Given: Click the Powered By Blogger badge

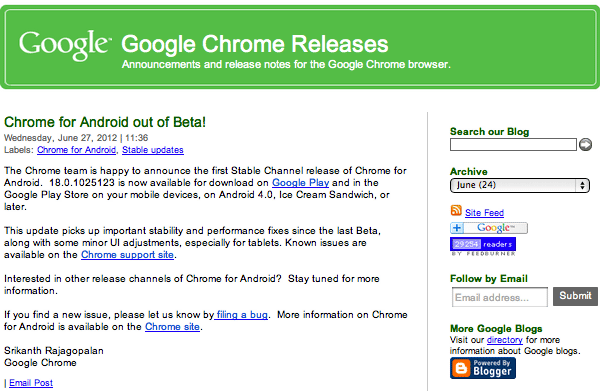Looking at the screenshot, I should point(483,368).
